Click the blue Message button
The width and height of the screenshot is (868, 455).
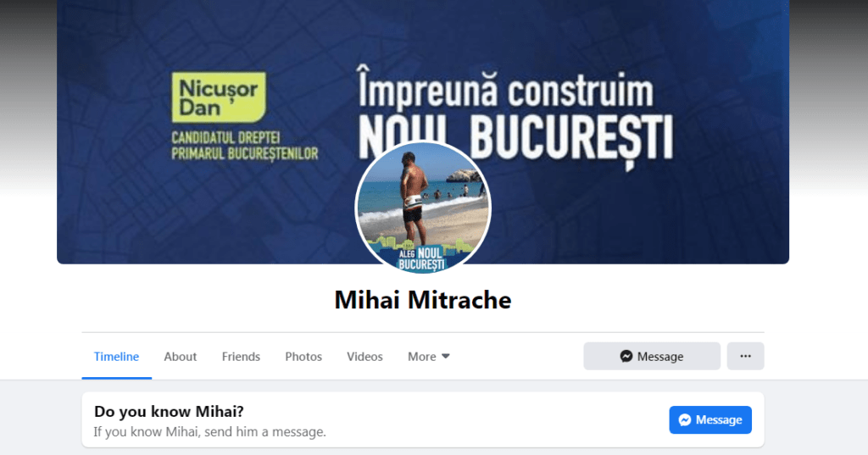710,419
